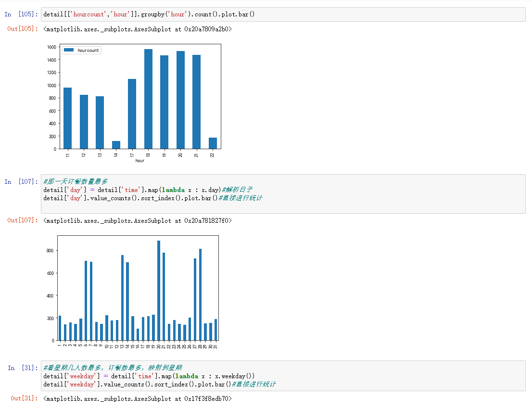Click the In [107] code cell input
The width and height of the screenshot is (532, 410).
point(283,193)
